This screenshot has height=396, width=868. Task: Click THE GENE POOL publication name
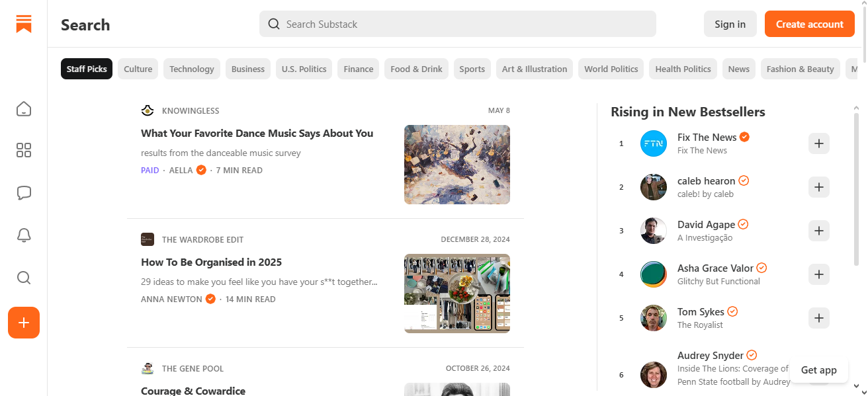point(193,368)
